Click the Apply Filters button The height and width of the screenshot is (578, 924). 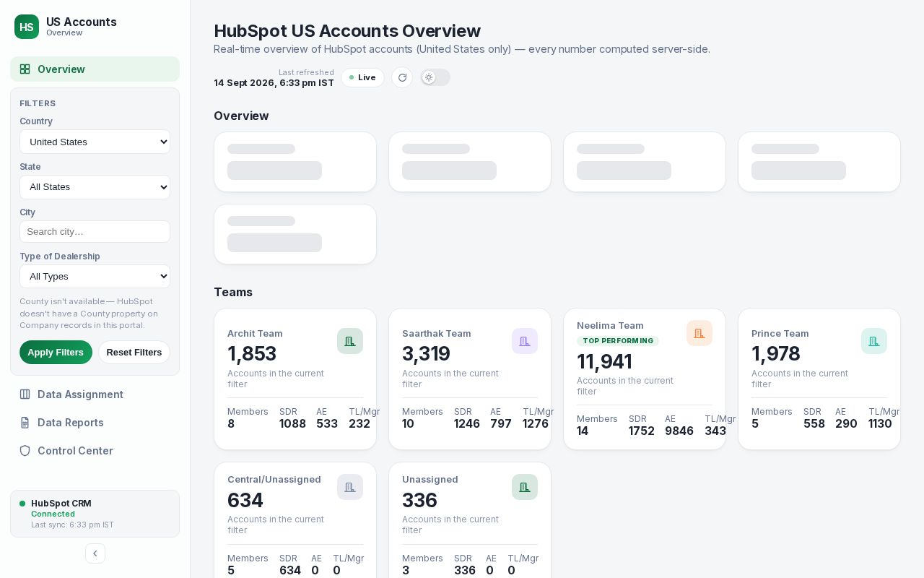pos(56,353)
